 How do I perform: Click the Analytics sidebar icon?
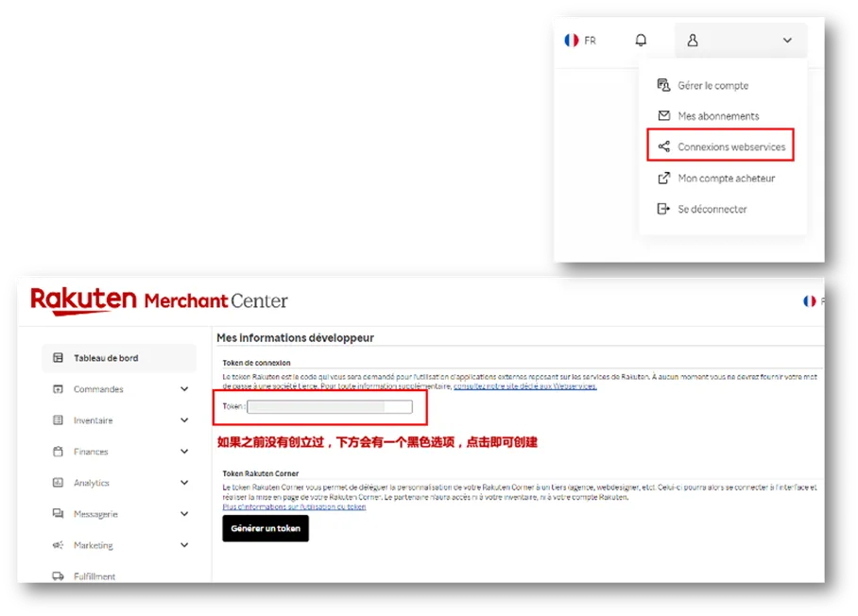pyautogui.click(x=58, y=483)
